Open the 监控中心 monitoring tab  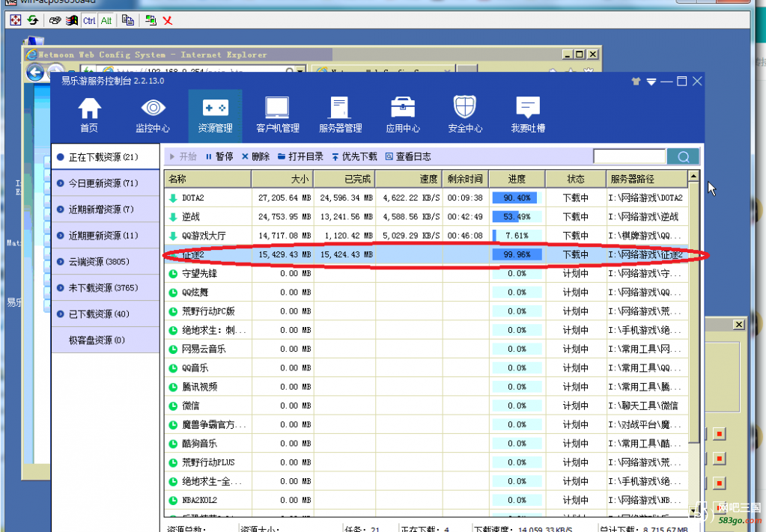153,115
